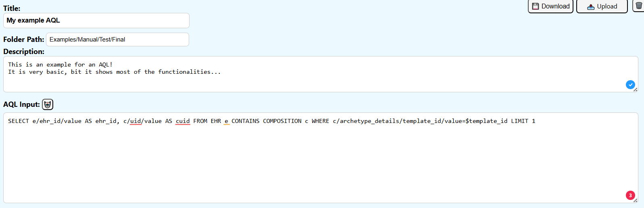Grab the AQL Input resize handle
The width and height of the screenshot is (644, 208).
[x=635, y=200]
